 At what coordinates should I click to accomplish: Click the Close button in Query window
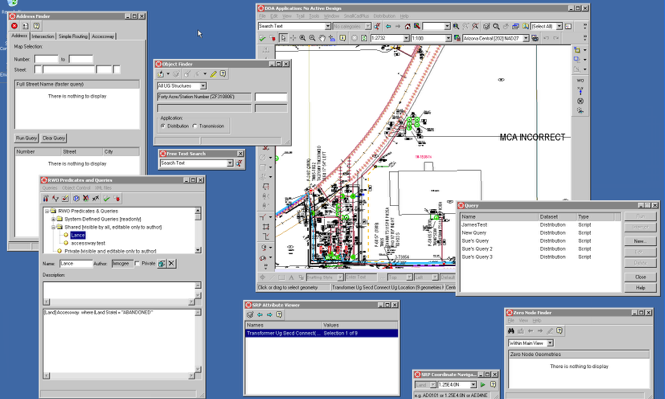coord(640,277)
